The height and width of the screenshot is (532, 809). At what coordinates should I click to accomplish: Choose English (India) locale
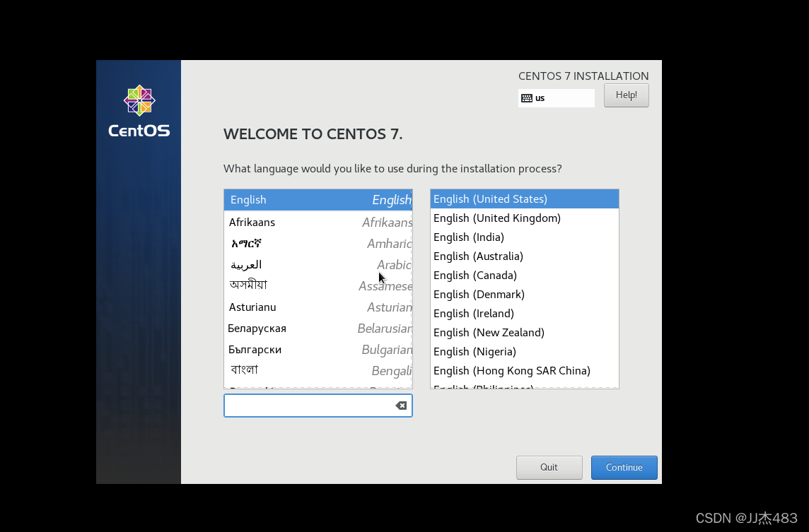(524, 237)
